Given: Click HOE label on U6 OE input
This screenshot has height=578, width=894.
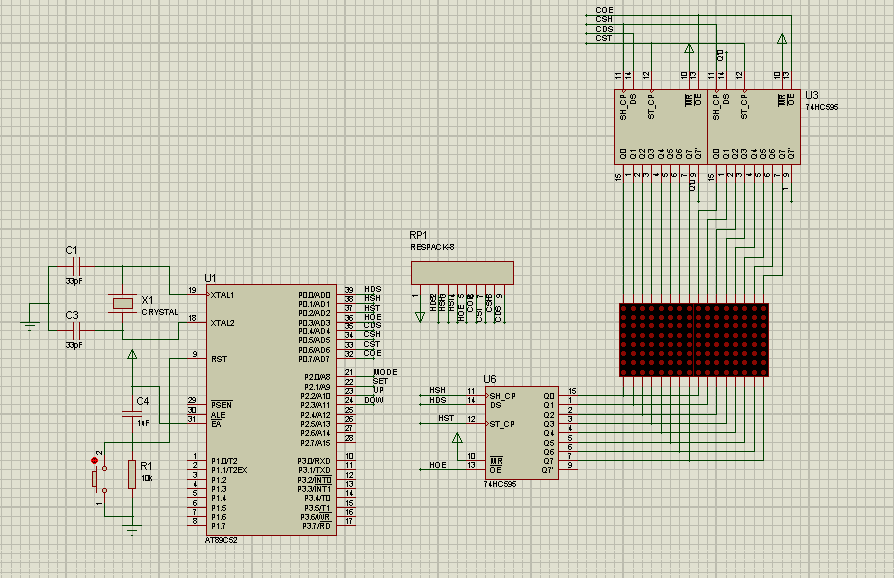Looking at the screenshot, I should [x=438, y=465].
